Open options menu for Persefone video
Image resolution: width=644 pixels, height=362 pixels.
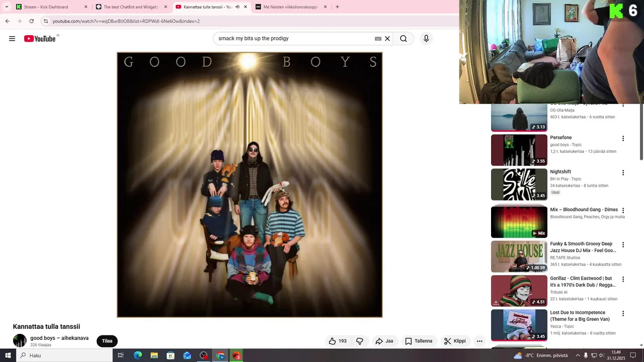(623, 138)
